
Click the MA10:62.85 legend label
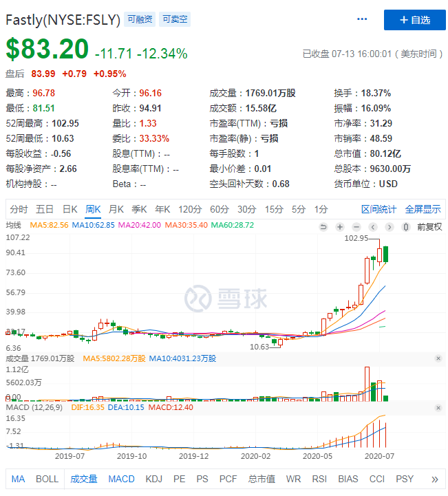[94, 225]
